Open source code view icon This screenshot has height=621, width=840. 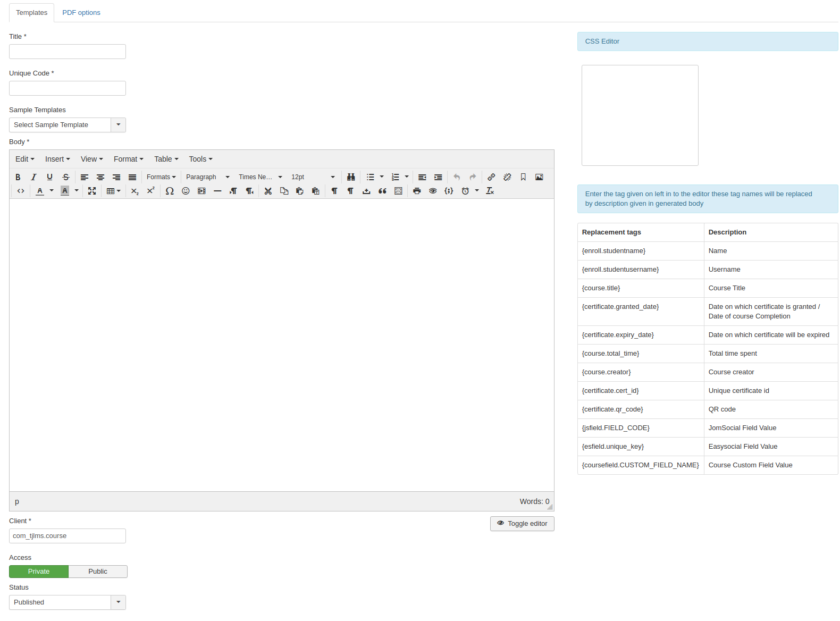(21, 191)
